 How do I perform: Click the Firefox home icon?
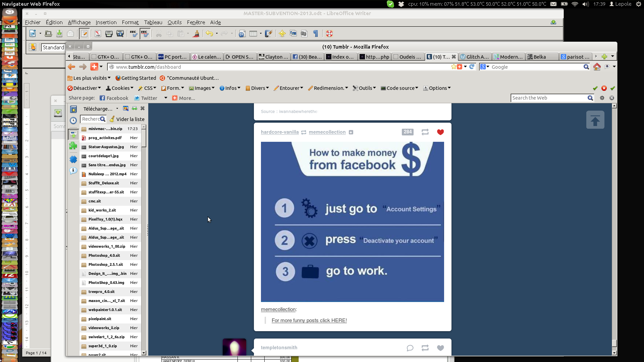[x=597, y=67]
